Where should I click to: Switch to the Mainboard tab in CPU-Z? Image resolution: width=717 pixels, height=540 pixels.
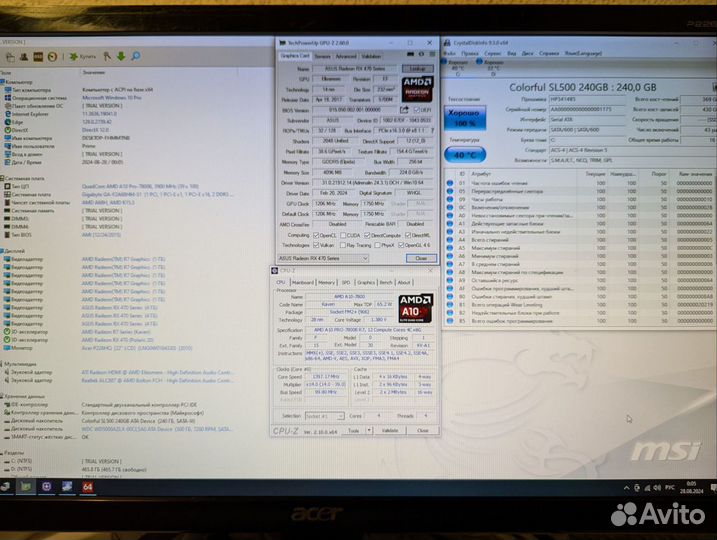304,282
